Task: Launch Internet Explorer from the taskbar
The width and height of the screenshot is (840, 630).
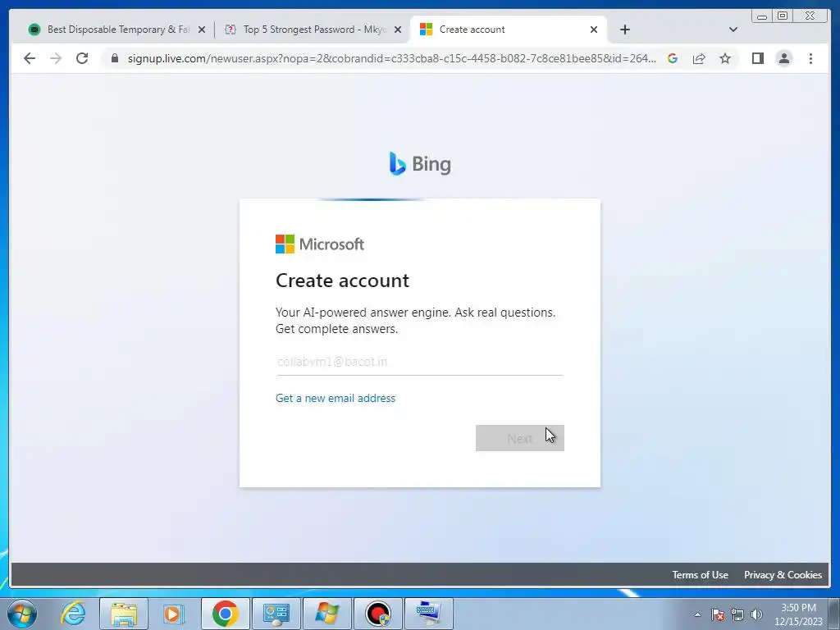Action: click(73, 614)
